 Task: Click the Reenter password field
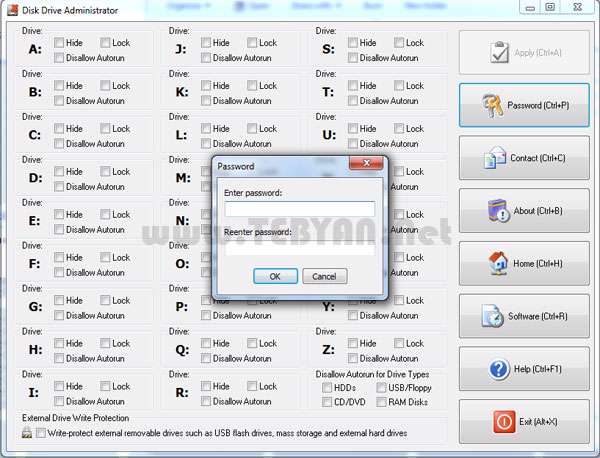click(x=300, y=248)
